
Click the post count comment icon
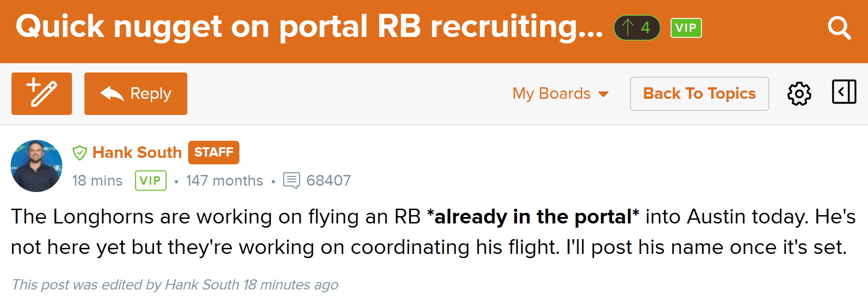click(x=291, y=180)
